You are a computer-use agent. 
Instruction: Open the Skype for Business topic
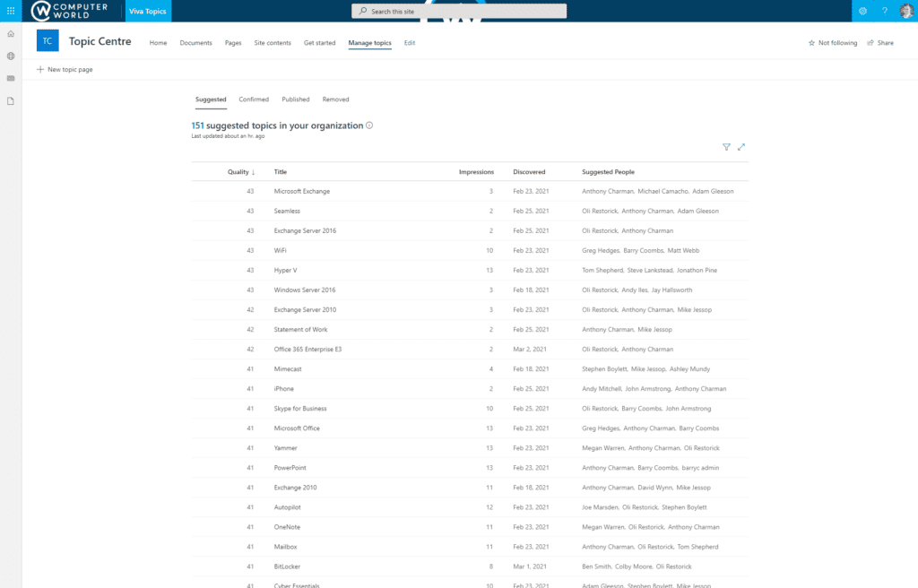pyautogui.click(x=299, y=409)
